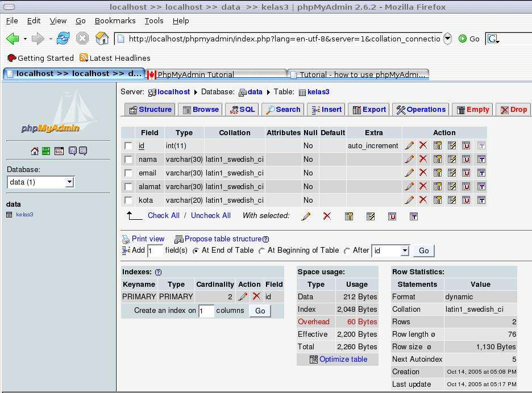This screenshot has height=393, width=532.
Task: Open the Firefox Bookmarks menu
Action: click(x=115, y=20)
